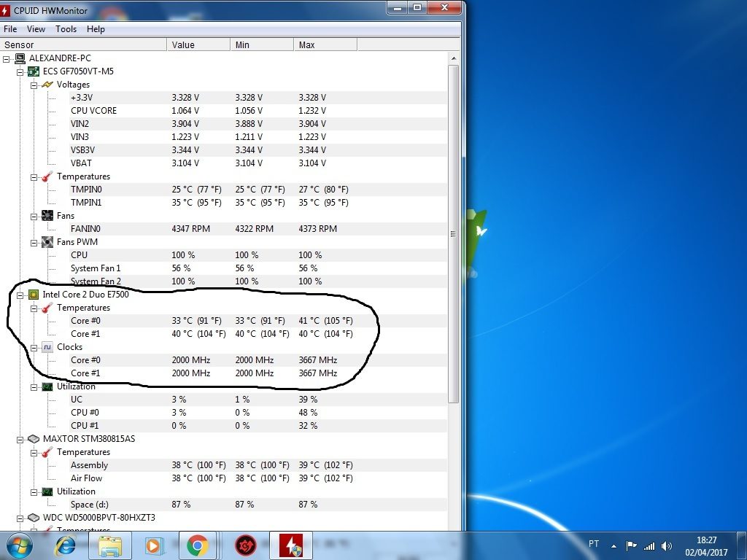Click the Clocks waveform icon
Screen dimensions: 747x560
47,347
